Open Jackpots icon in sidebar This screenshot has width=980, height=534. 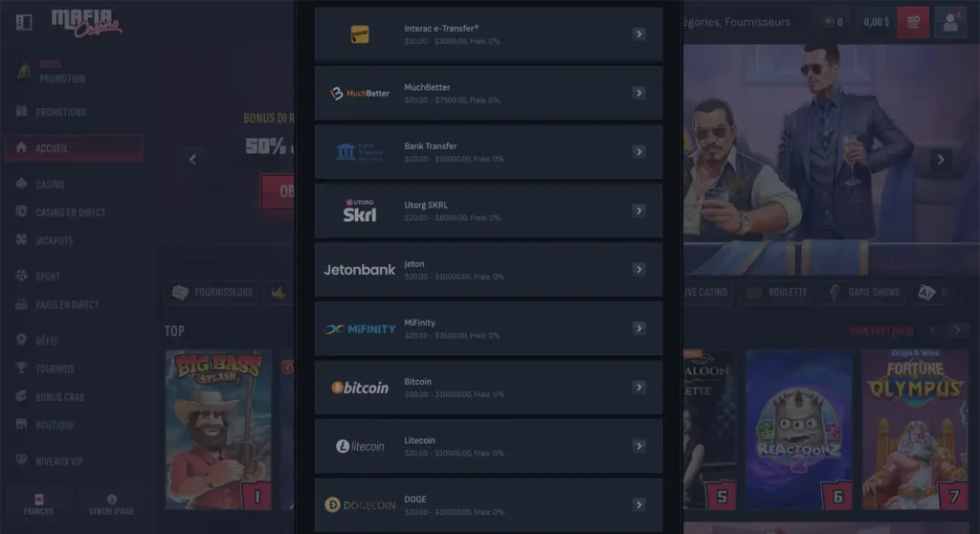pos(21,239)
